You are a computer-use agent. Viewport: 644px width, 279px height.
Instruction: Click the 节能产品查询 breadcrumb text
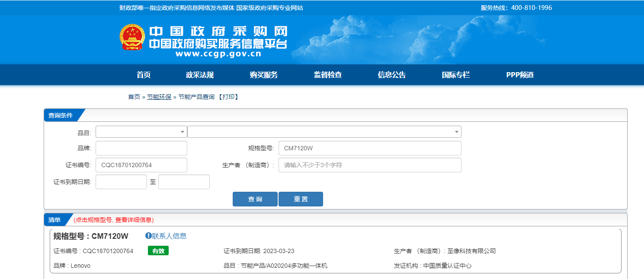(196, 97)
